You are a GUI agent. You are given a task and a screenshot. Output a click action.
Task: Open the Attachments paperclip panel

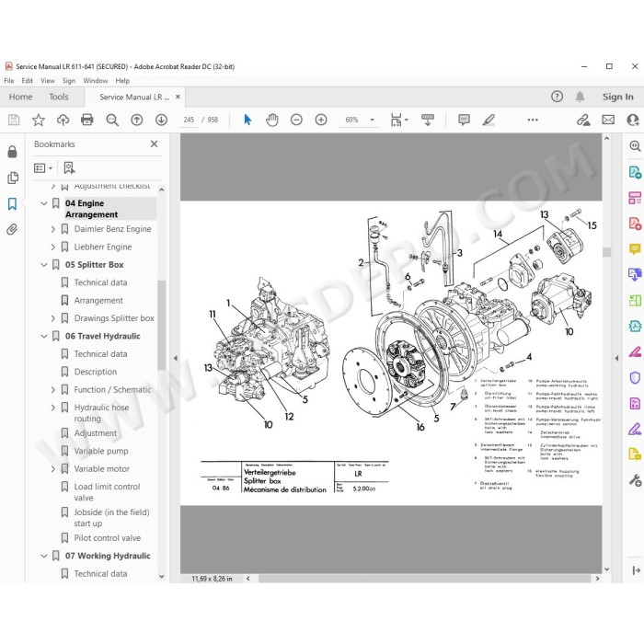pyautogui.click(x=12, y=229)
